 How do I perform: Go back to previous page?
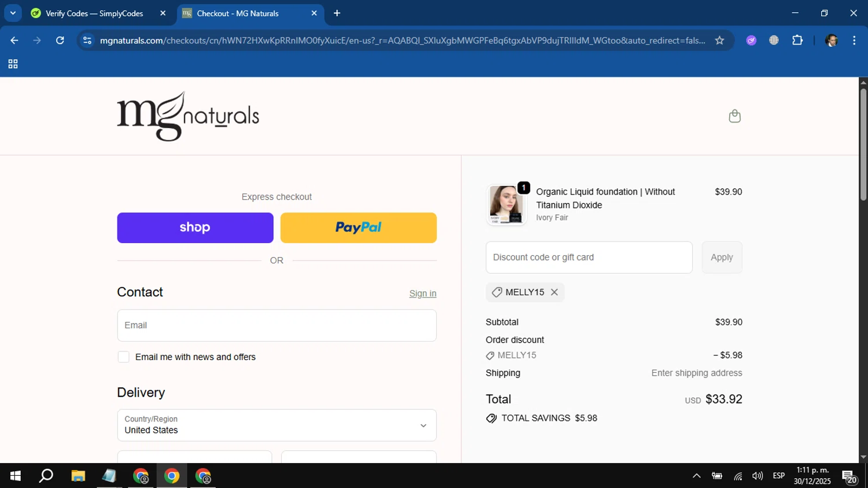14,41
